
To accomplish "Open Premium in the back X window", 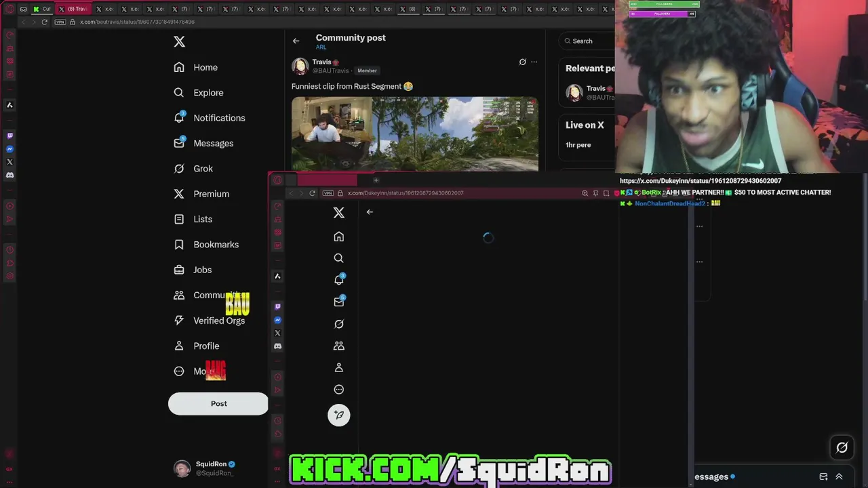I will point(201,194).
